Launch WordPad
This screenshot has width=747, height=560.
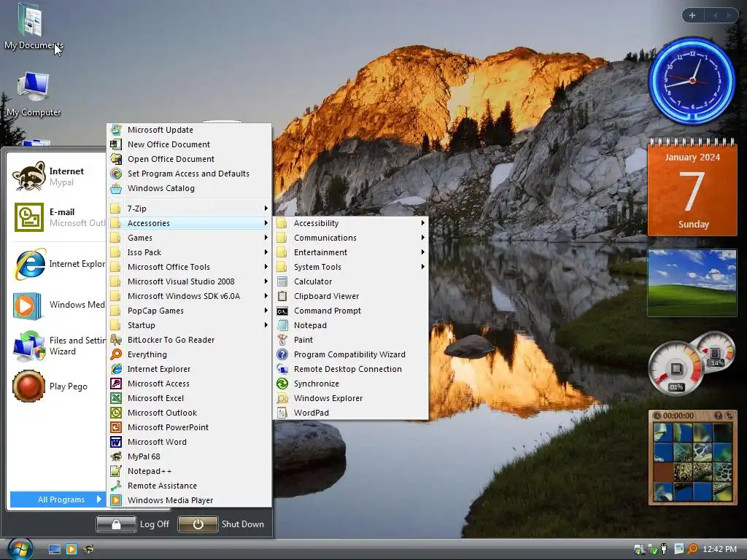coord(351,413)
